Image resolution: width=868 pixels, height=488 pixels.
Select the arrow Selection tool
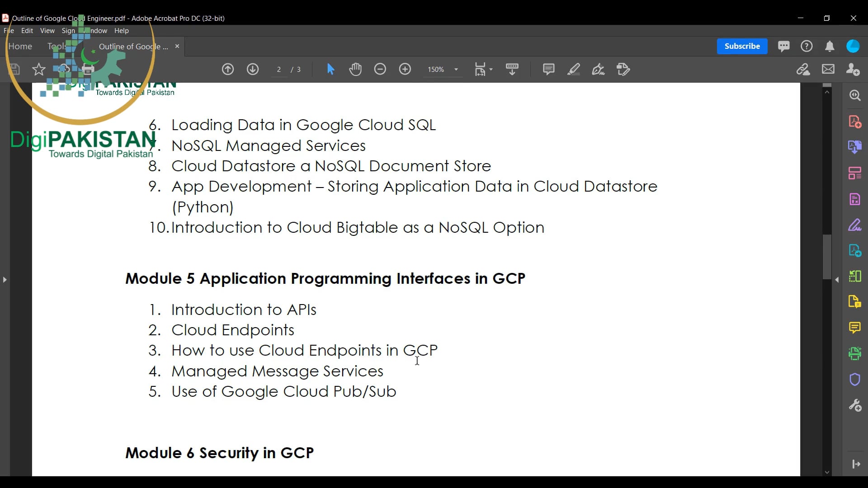[x=330, y=69]
